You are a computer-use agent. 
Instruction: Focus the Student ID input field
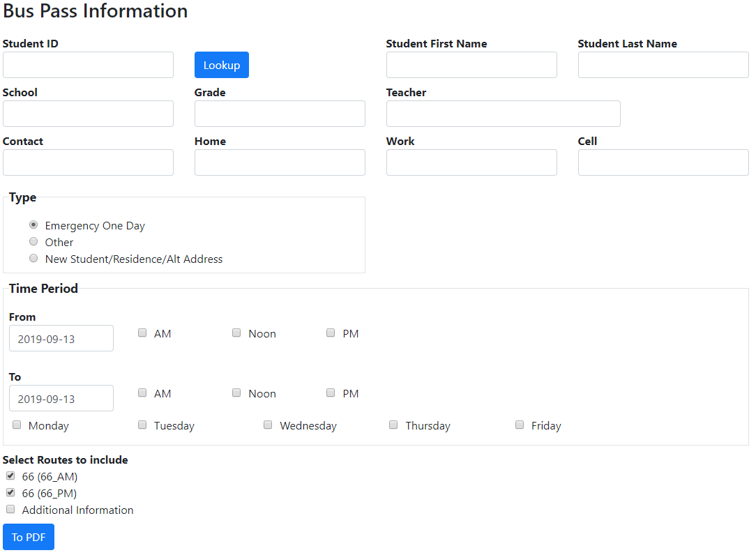click(x=88, y=65)
